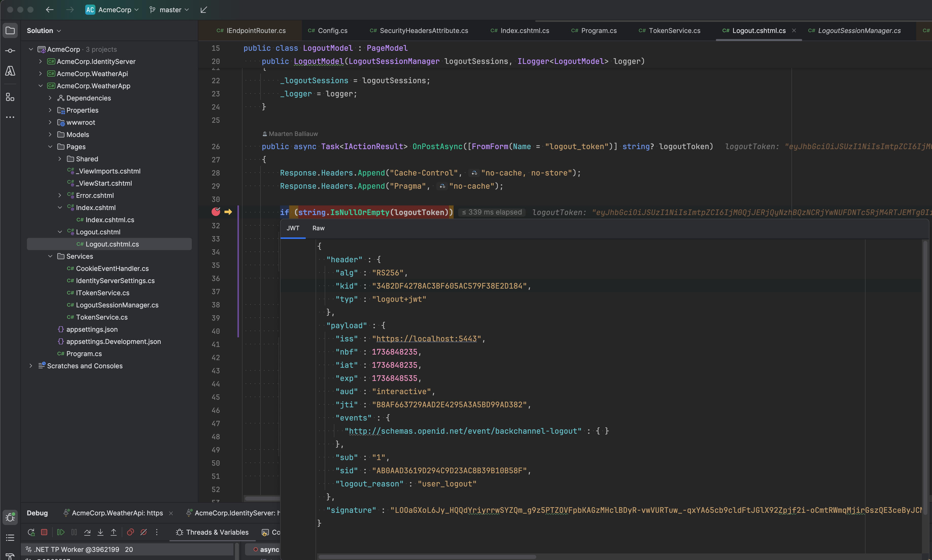932x560 pixels.
Task: Resume program execution in the debugger
Action: [x=60, y=532]
